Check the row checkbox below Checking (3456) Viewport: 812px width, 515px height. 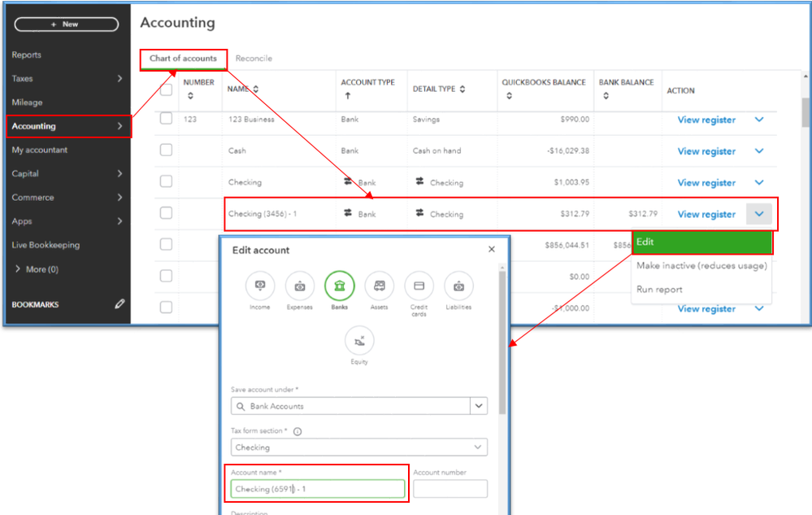pos(167,244)
